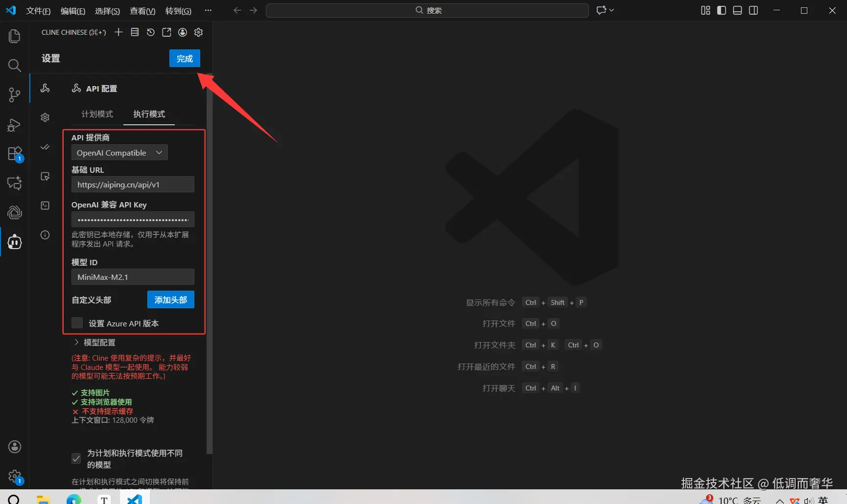Viewport: 847px width, 504px height.
Task: Click the 打开聊天 shortcut text
Action: click(499, 388)
